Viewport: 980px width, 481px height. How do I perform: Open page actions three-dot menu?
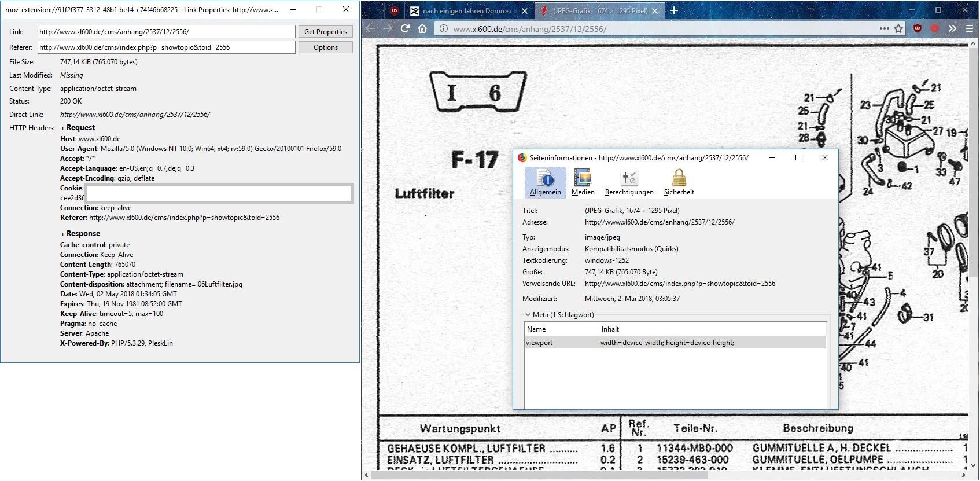coord(884,28)
